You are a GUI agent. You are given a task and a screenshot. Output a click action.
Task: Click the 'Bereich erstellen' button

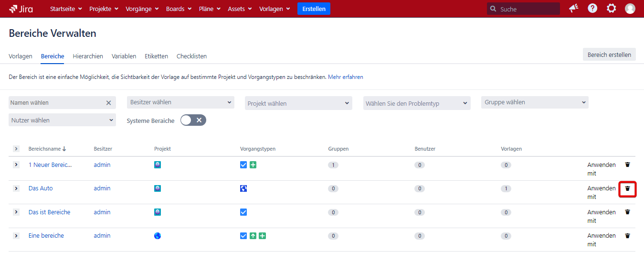[x=609, y=55]
